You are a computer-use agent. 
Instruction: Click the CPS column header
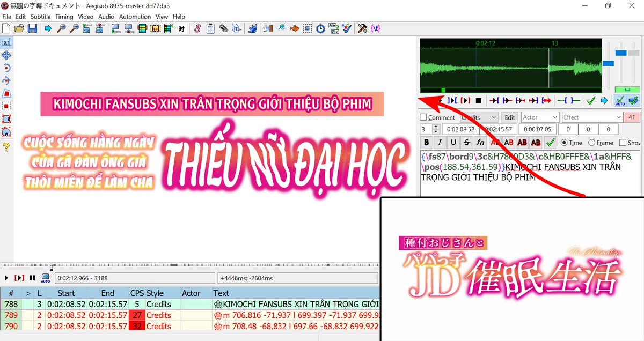(x=137, y=293)
